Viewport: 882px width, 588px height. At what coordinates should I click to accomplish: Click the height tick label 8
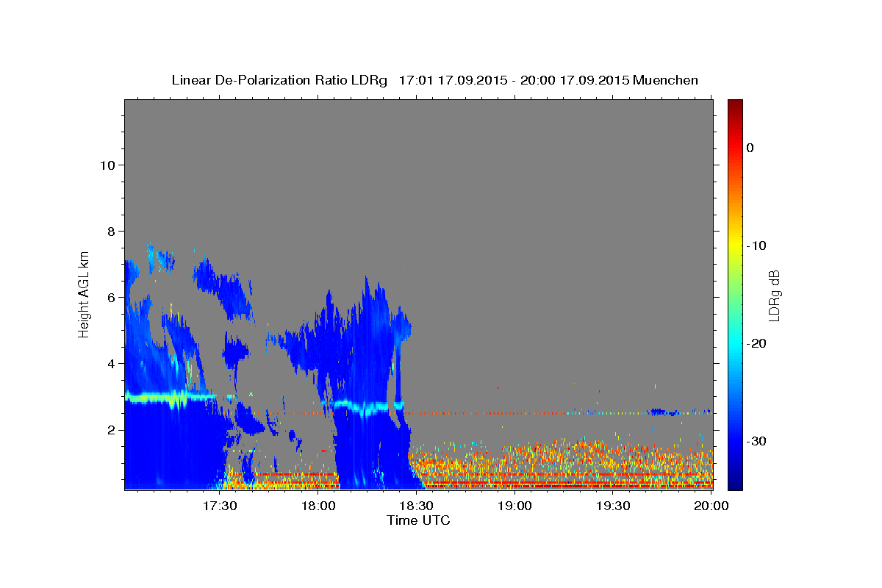110,232
